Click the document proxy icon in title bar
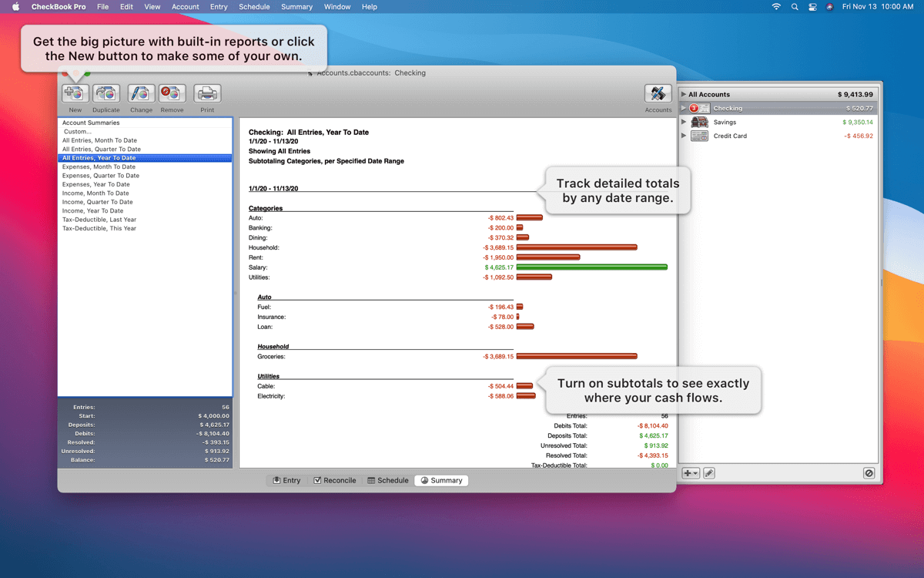The image size is (924, 578). tap(310, 73)
